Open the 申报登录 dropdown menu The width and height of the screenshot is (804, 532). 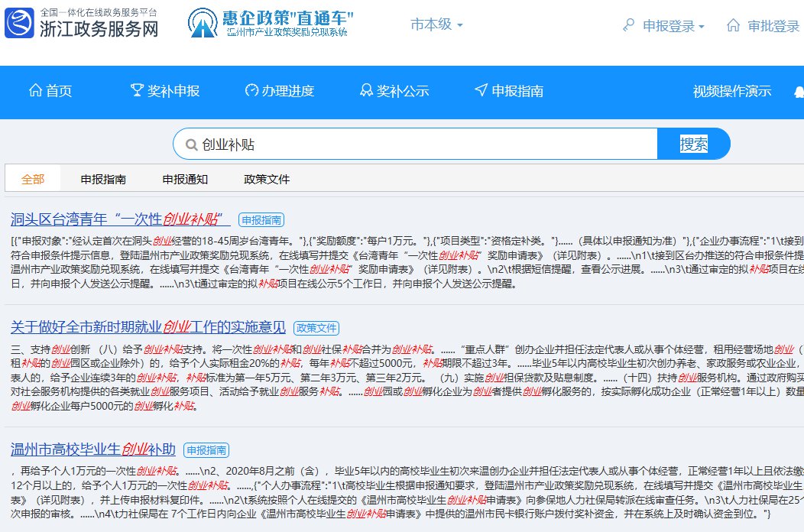(673, 26)
